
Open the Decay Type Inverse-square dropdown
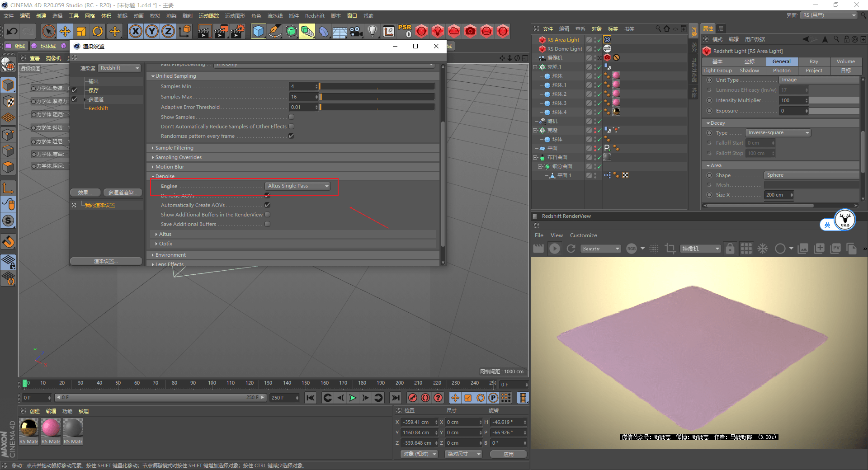point(778,133)
